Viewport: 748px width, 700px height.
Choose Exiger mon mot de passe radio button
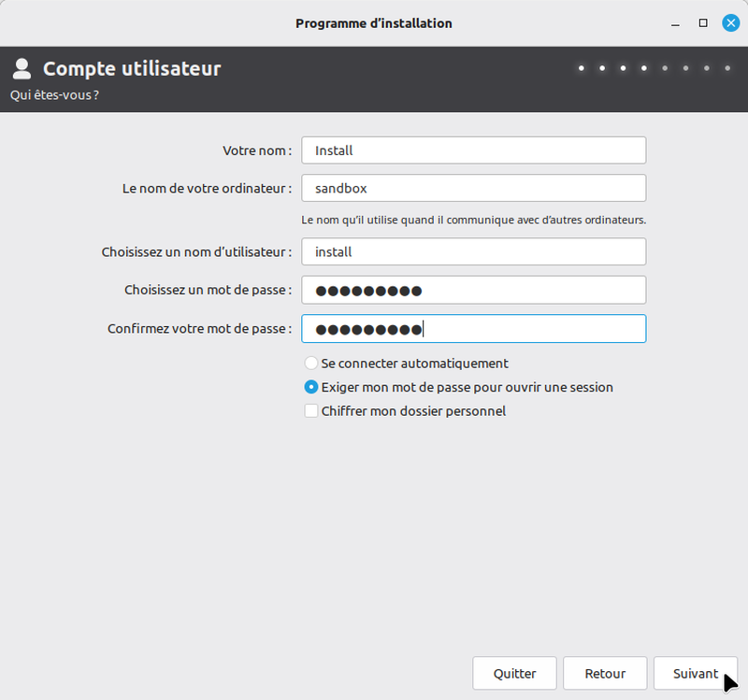pyautogui.click(x=311, y=387)
